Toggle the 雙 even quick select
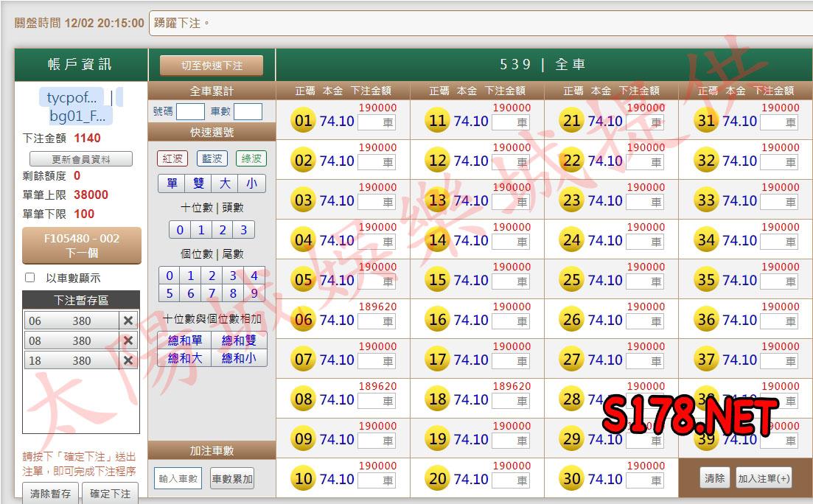Image resolution: width=813 pixels, height=504 pixels. point(198,183)
